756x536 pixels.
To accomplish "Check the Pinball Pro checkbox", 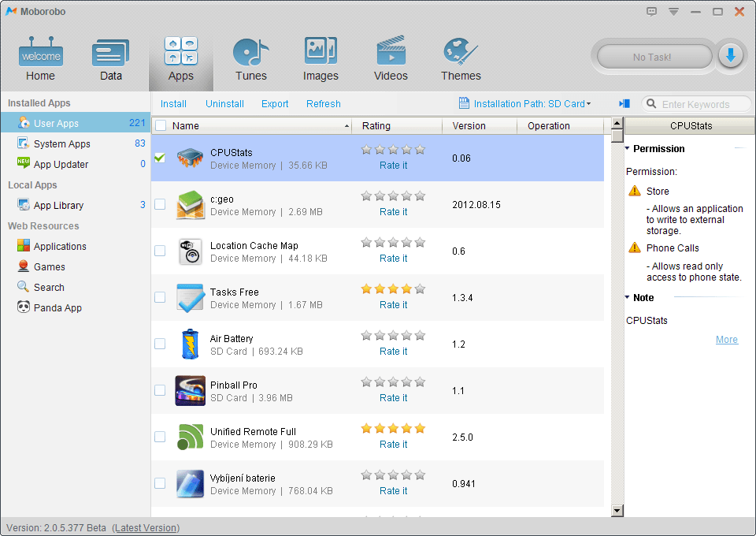I will 160,390.
